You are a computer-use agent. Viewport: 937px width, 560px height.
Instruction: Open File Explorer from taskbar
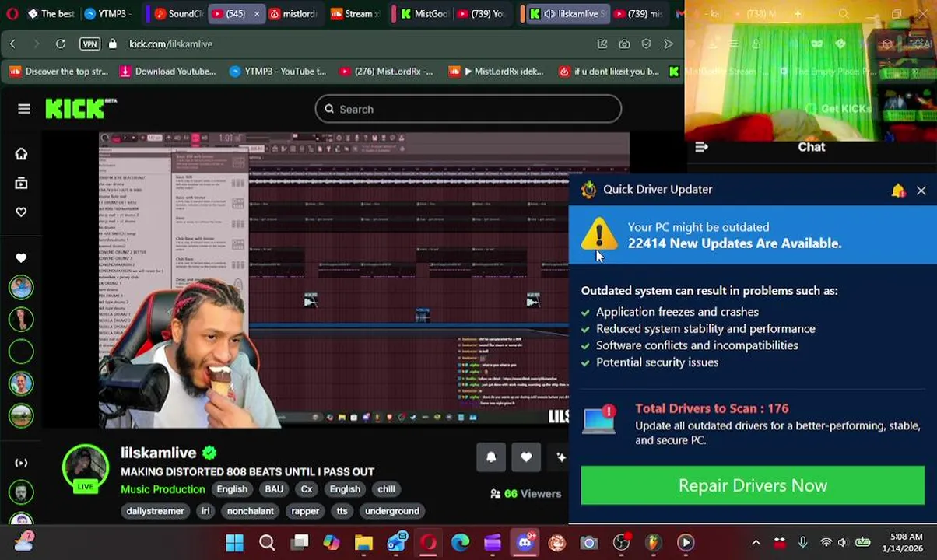363,542
